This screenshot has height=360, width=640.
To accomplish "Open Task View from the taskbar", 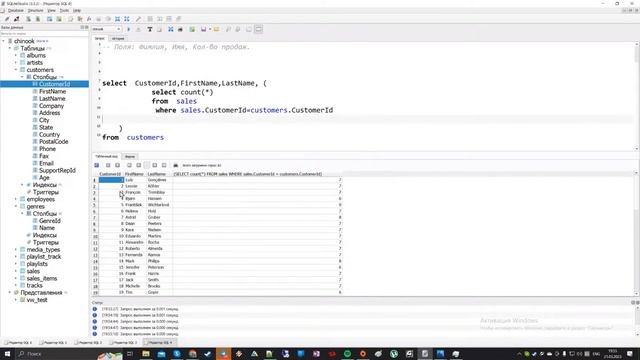I will point(130,354).
